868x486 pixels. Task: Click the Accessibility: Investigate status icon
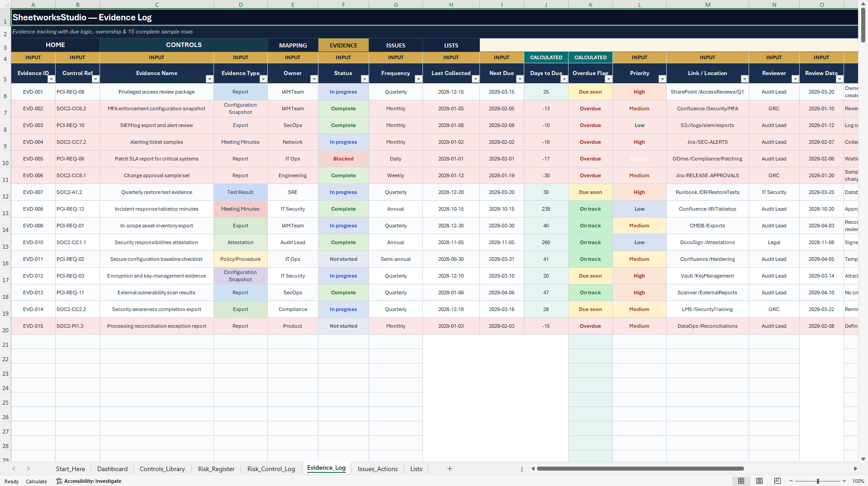click(x=59, y=481)
